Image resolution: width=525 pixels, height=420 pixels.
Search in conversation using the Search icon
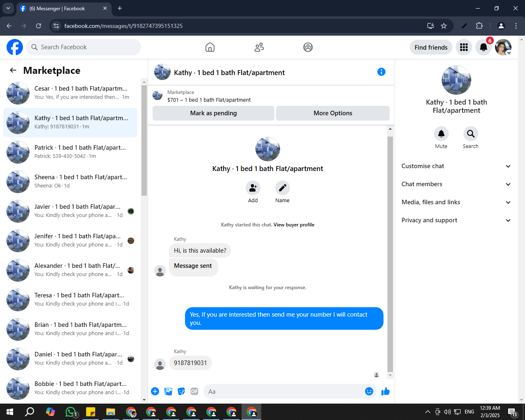click(471, 134)
